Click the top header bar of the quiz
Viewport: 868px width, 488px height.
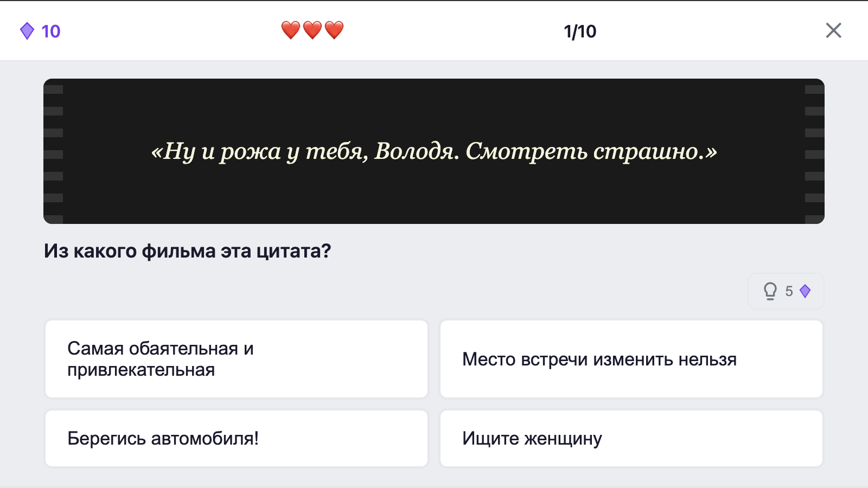pos(434,30)
